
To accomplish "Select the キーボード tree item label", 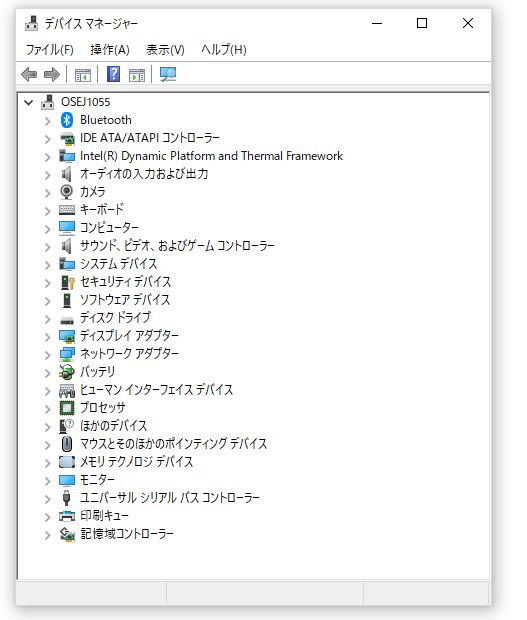I will click(102, 209).
